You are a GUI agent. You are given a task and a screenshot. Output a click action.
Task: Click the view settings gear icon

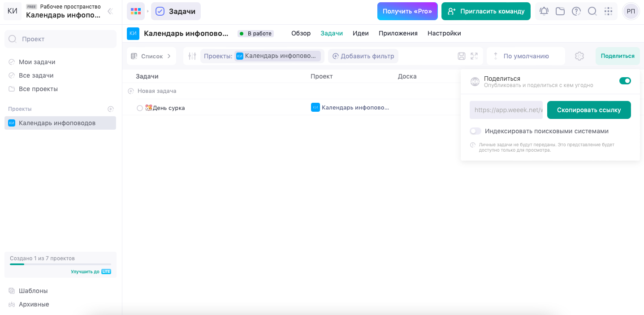(579, 56)
